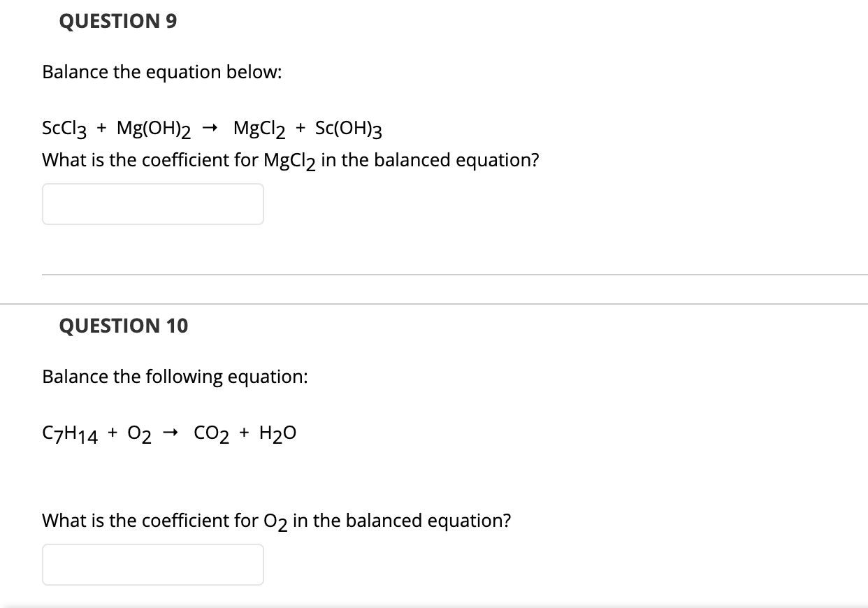This screenshot has height=608, width=868.
Task: Click the Question 9 prompt about MgCl2
Action: click(291, 159)
